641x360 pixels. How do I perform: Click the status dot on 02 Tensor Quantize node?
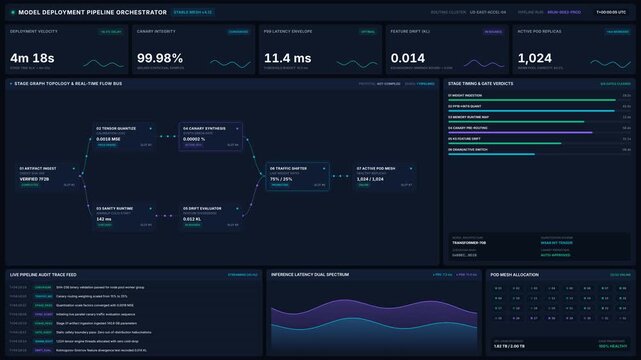point(150,128)
